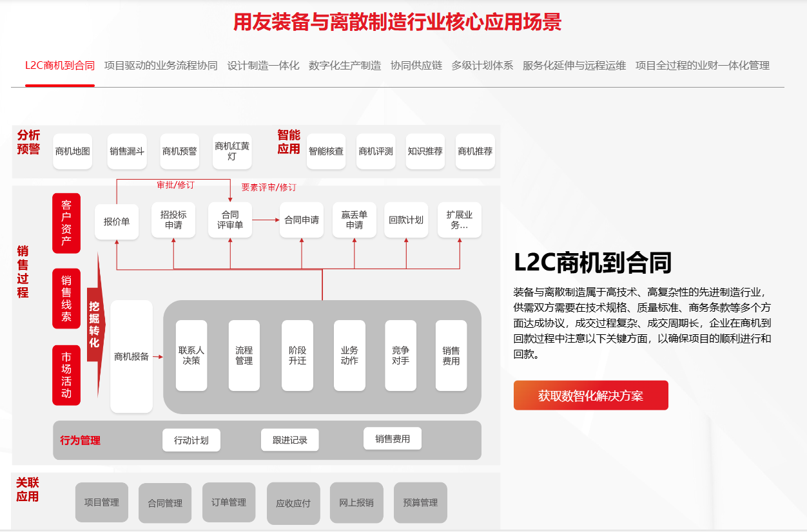The height and width of the screenshot is (532, 807).
Task: Click the 业务动作 box
Action: [349, 356]
